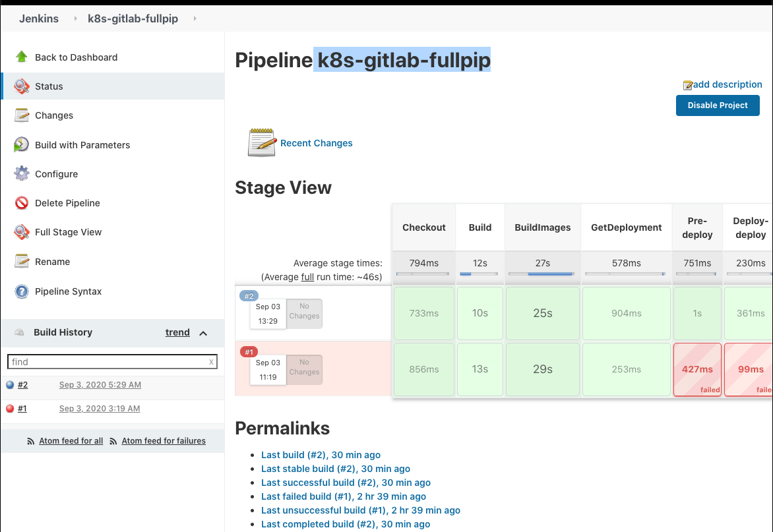Open Last failed build (#1) permalink
This screenshot has height=532, width=773.
tap(343, 496)
